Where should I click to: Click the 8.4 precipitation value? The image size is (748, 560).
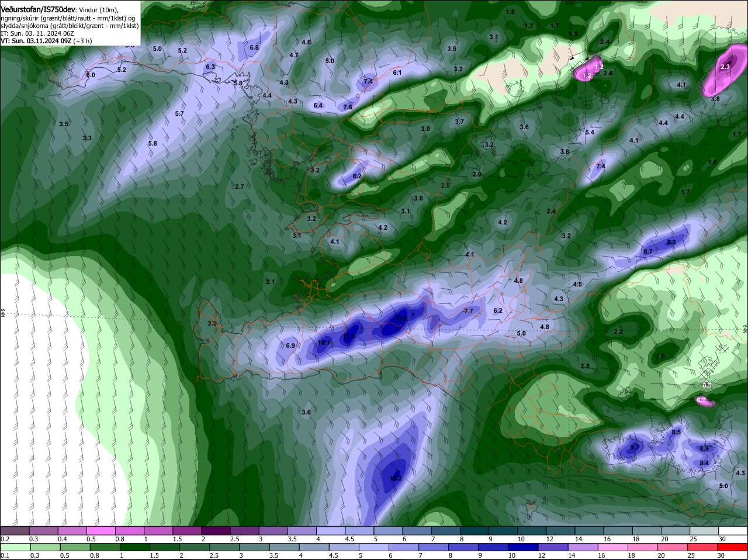click(x=704, y=463)
